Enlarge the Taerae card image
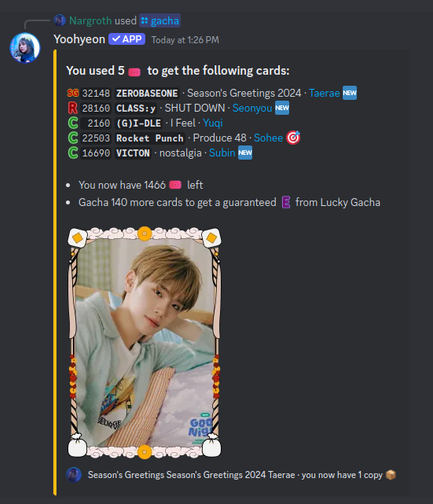 [144, 343]
